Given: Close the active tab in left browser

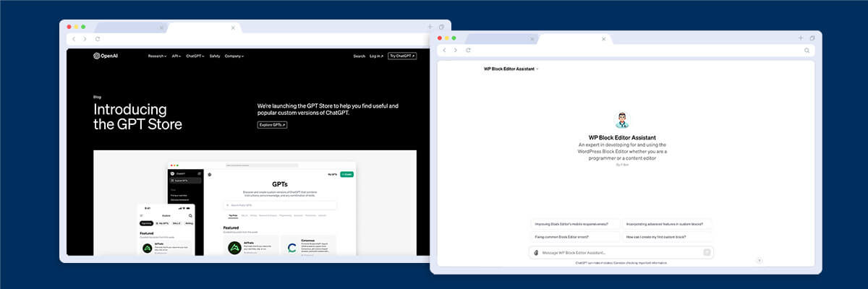Looking at the screenshot, I should [233, 27].
